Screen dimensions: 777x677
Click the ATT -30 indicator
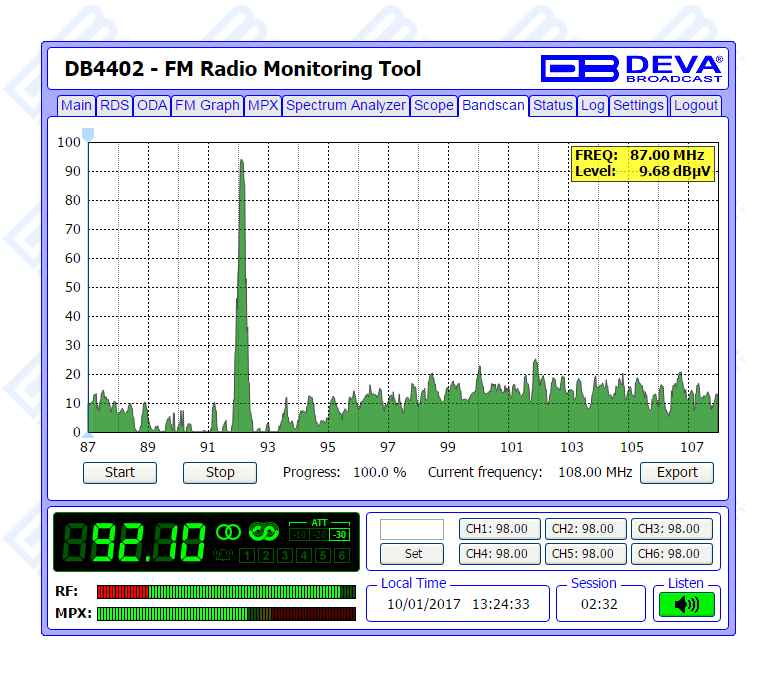[340, 534]
